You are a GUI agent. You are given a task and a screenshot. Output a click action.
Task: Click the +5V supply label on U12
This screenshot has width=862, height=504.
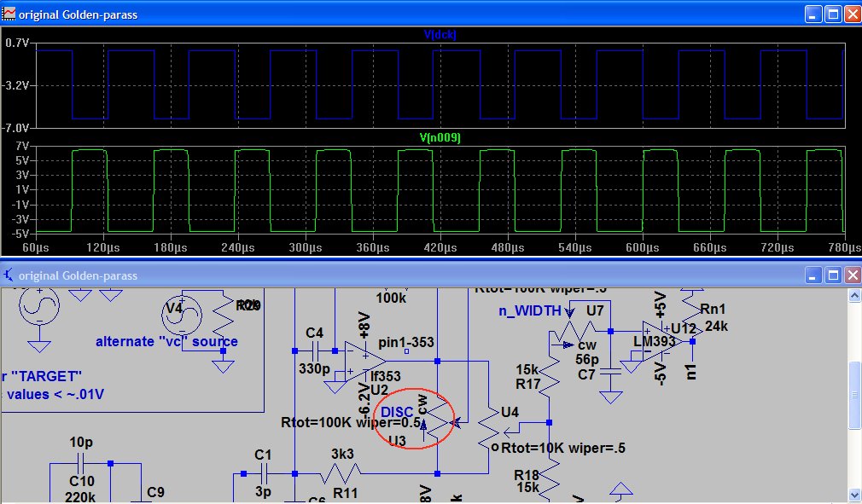[x=661, y=306]
